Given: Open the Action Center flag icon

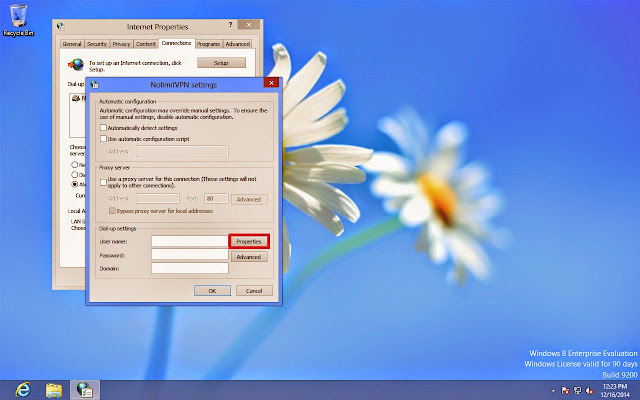Looking at the screenshot, I should [565, 391].
